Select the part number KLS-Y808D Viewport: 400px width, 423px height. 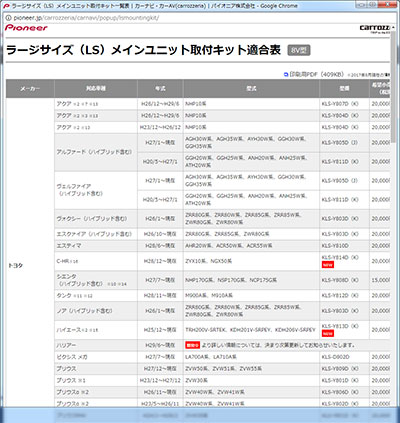340,280
